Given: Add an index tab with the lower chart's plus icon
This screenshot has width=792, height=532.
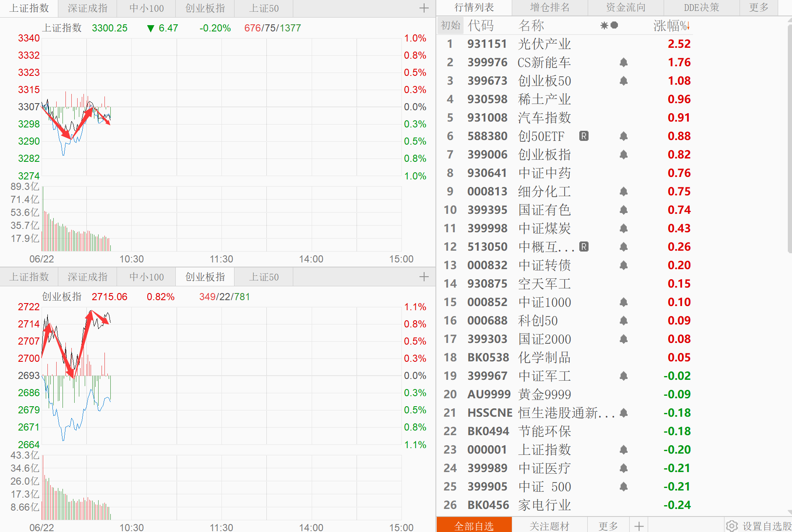Looking at the screenshot, I should tap(424, 277).
